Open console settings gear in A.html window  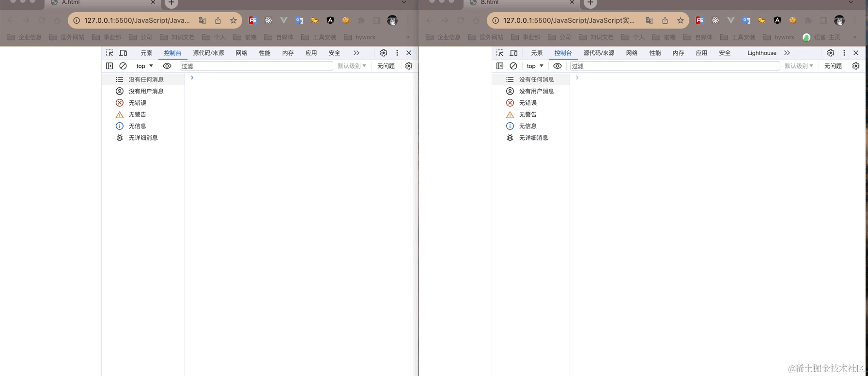pos(409,66)
